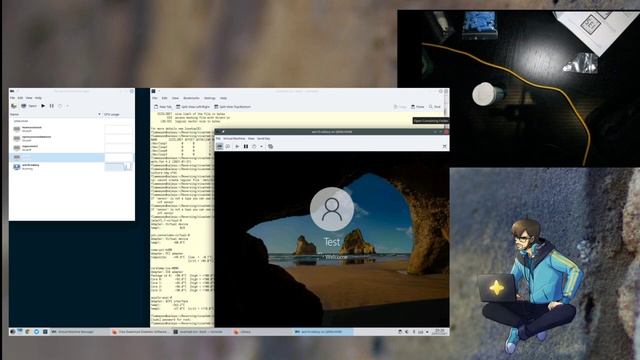Click the user avatar on Windows login screen
The image size is (640, 360).
332,209
